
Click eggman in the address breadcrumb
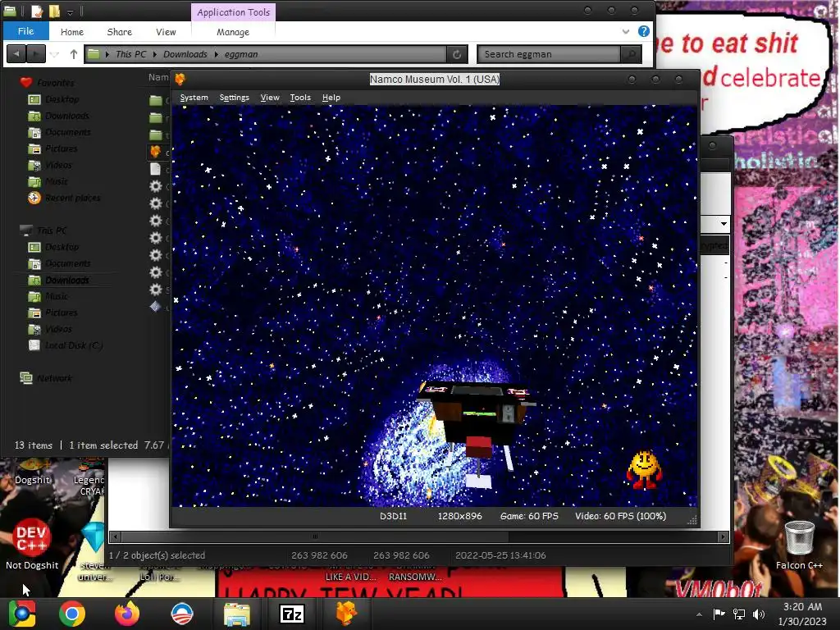pyautogui.click(x=241, y=54)
